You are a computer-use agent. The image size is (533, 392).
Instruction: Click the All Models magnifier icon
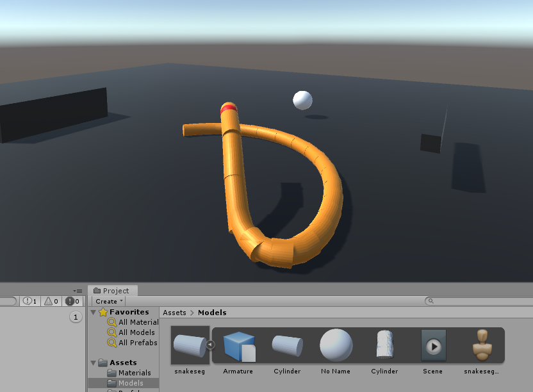pyautogui.click(x=112, y=332)
